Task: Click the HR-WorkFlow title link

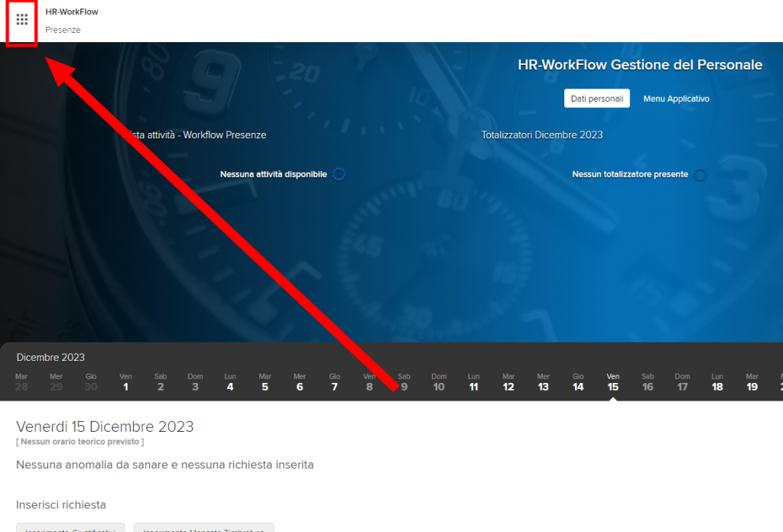Action: pyautogui.click(x=72, y=12)
